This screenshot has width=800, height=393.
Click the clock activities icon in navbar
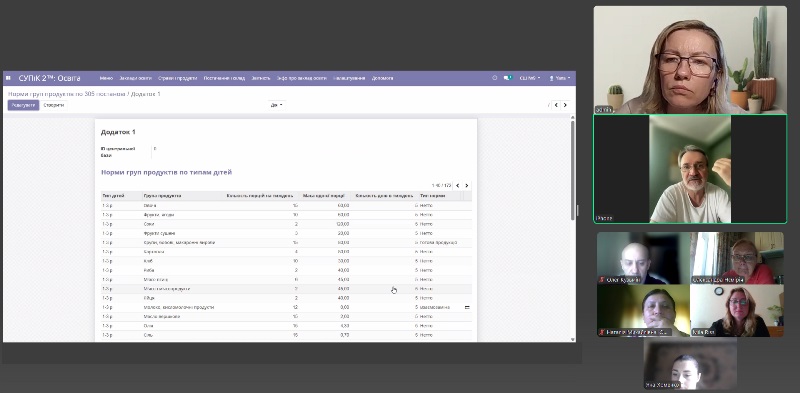494,78
